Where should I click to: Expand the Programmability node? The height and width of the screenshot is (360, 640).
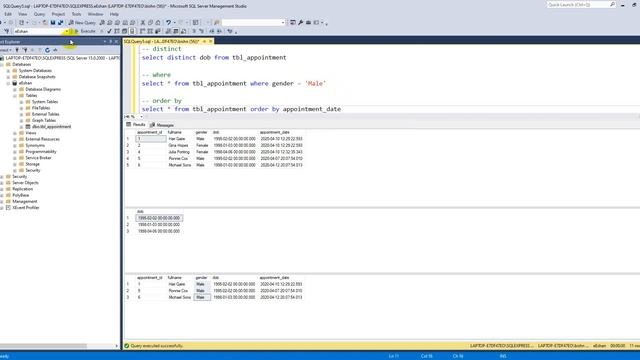(15, 152)
